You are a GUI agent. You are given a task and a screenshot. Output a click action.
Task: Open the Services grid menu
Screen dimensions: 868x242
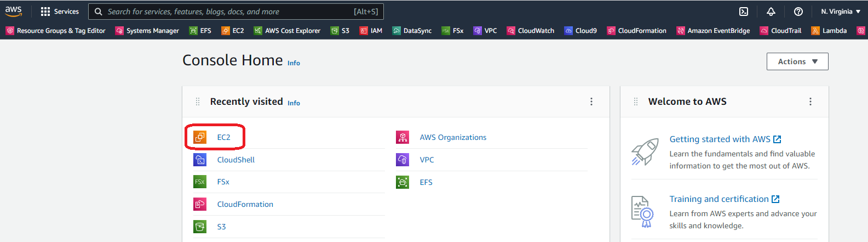60,12
